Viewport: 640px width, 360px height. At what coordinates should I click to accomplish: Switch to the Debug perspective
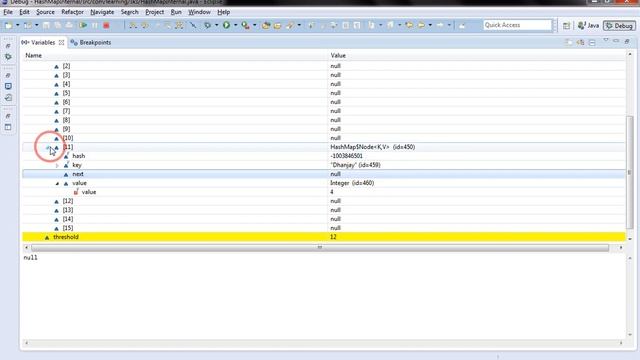[x=619, y=26]
